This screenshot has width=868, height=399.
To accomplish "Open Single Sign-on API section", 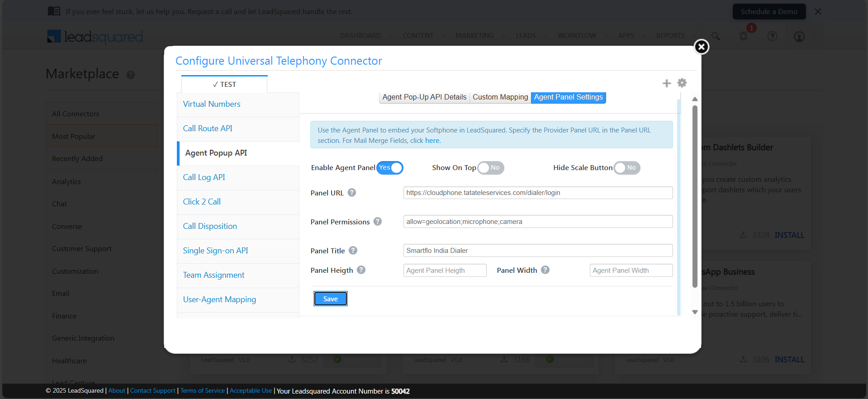I will point(238,251).
